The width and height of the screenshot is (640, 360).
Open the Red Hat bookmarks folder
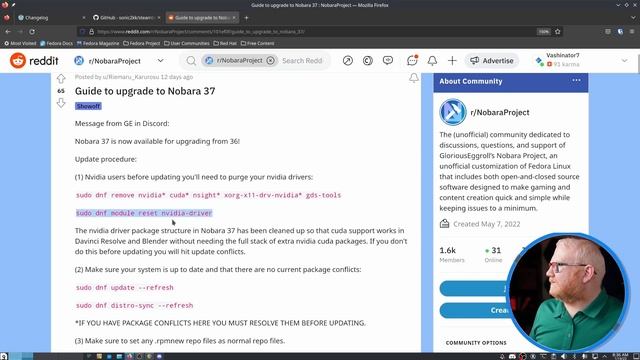pyautogui.click(x=225, y=43)
